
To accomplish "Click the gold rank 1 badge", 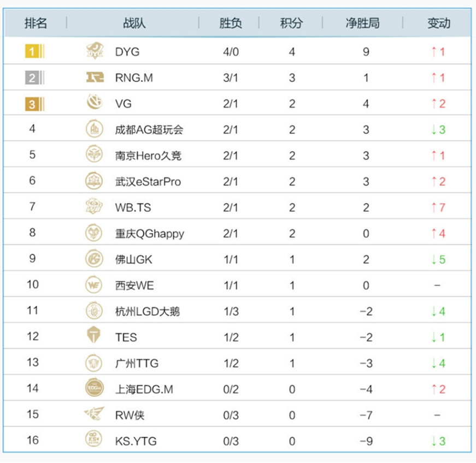I will [34, 51].
